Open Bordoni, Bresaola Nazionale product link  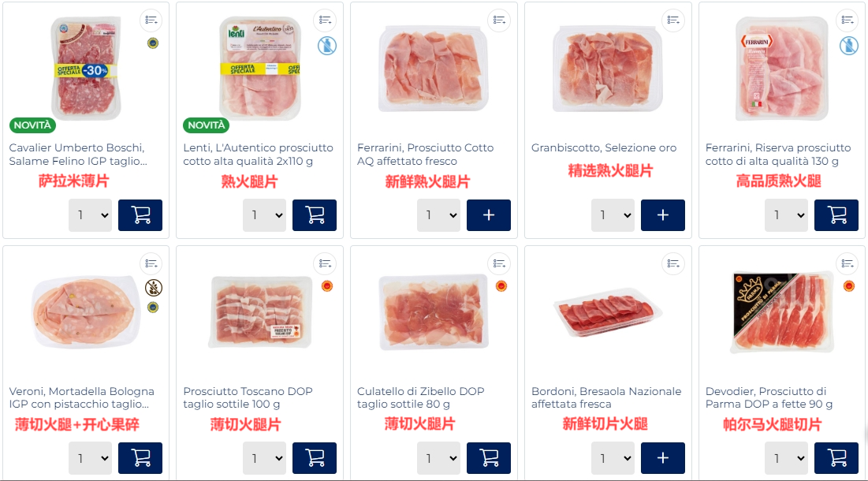click(606, 397)
